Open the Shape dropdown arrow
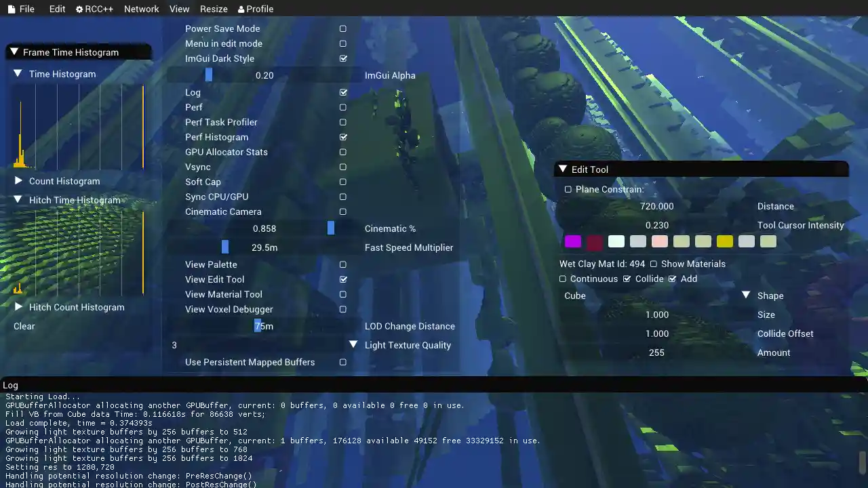This screenshot has height=488, width=868. (745, 296)
